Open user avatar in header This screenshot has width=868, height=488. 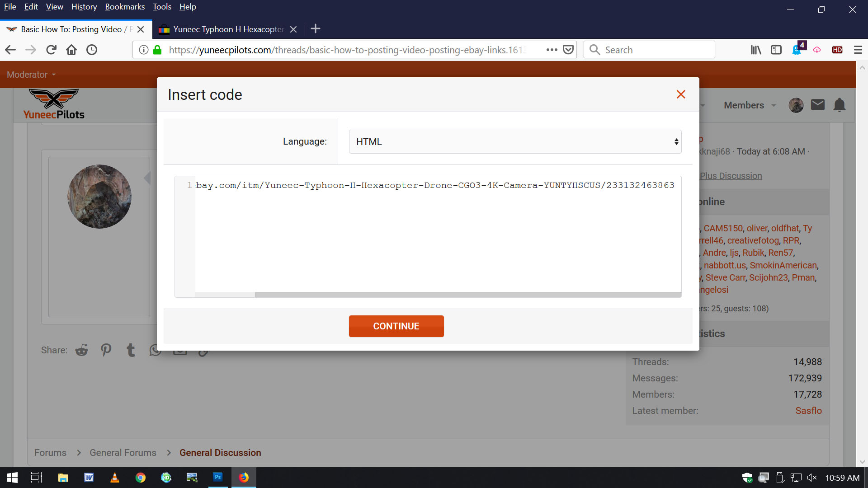click(796, 105)
